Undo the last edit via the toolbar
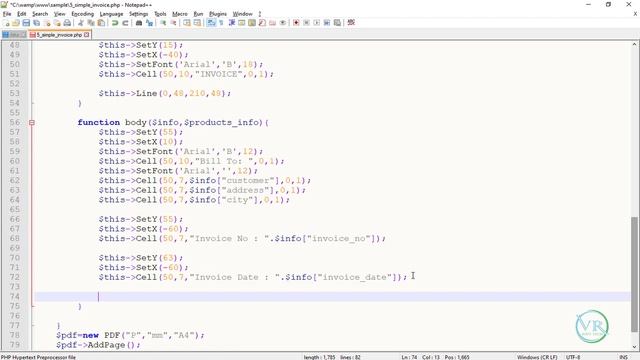640x360 pixels. pyautogui.click(x=115, y=23)
